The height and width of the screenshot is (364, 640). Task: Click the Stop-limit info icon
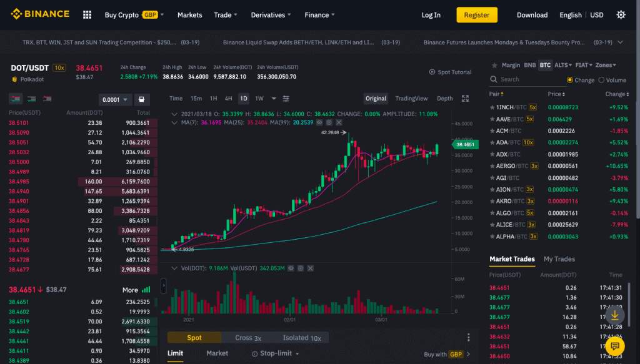255,354
